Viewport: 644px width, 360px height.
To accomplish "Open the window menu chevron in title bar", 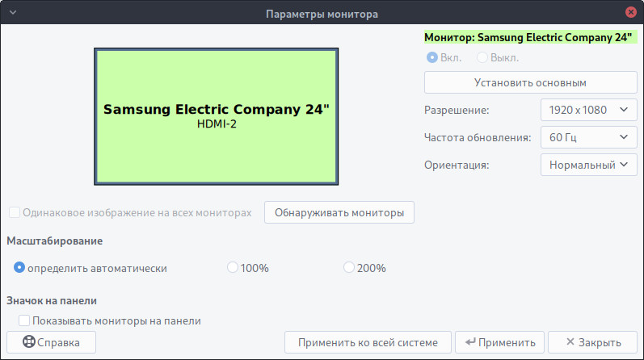I will [13, 12].
